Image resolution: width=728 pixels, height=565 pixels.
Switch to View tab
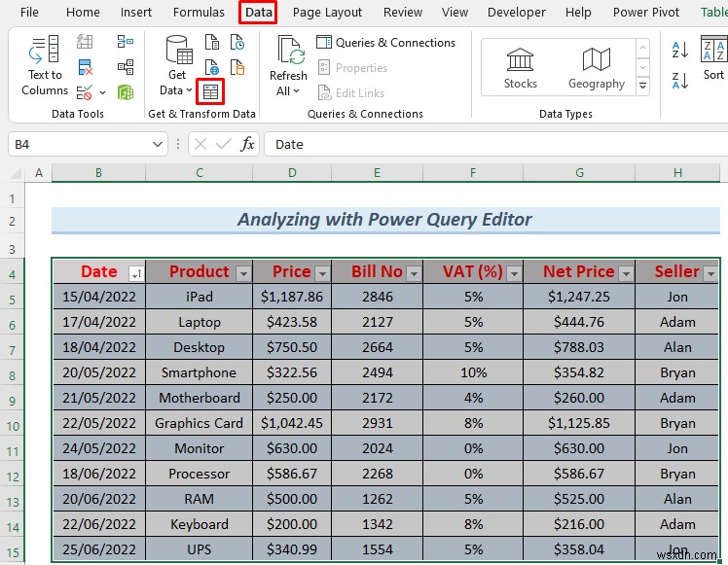coord(455,12)
